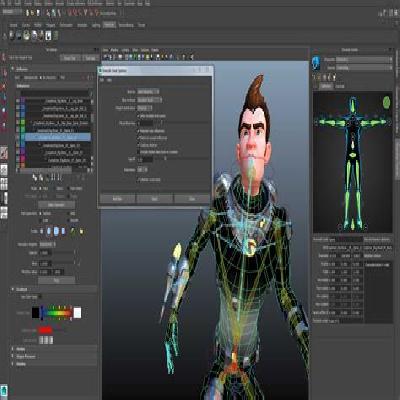Click the Apply button in the dialog
Image resolution: width=400 pixels, height=400 pixels.
[x=155, y=199]
